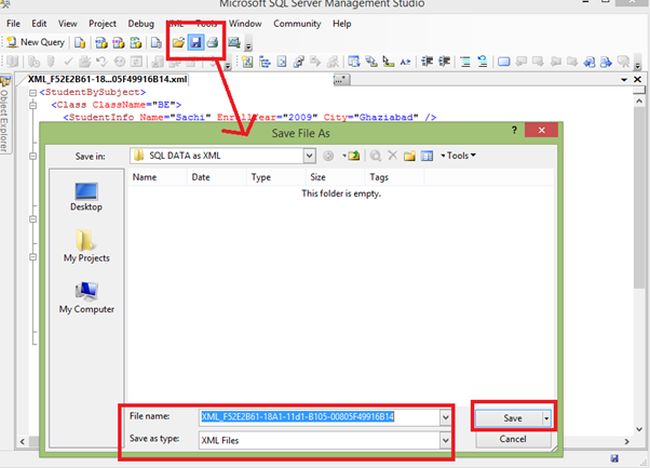
Task: Open the Help menu
Action: (x=342, y=24)
